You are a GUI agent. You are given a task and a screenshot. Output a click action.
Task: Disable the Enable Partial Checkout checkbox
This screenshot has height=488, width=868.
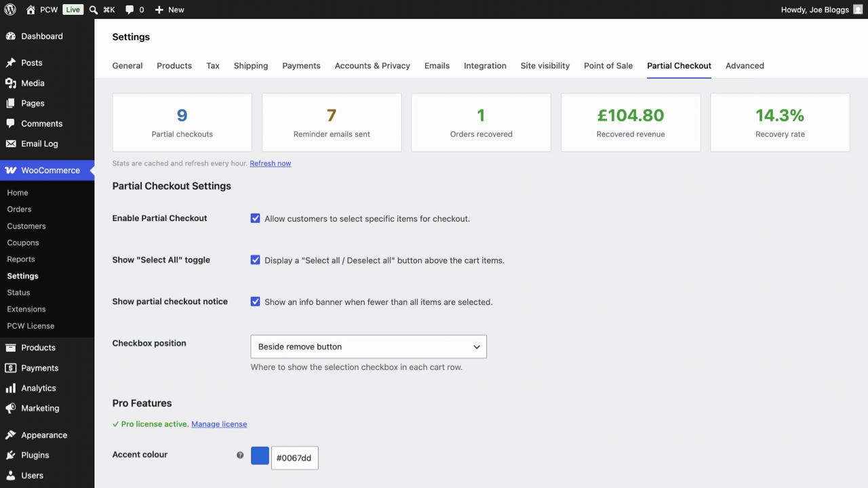pos(255,218)
